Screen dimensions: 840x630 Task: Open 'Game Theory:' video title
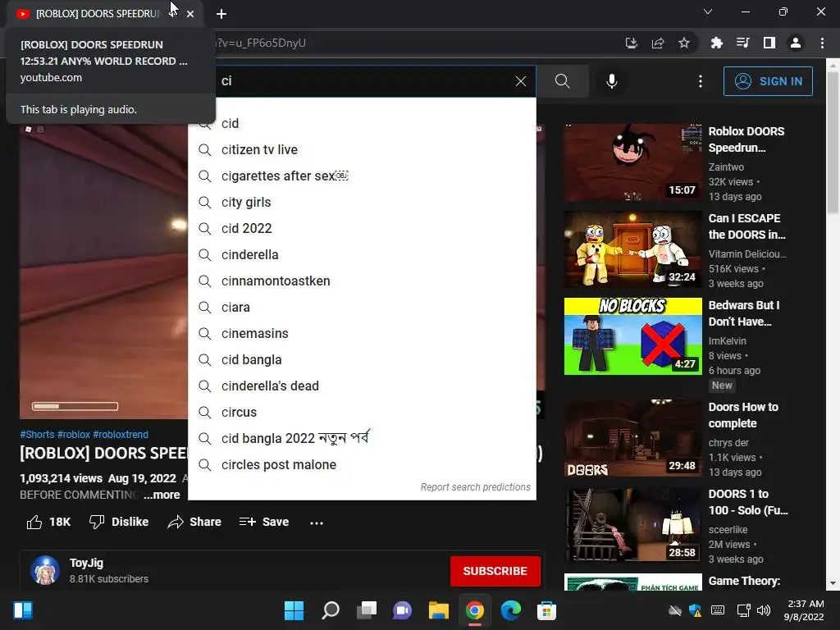pos(744,581)
